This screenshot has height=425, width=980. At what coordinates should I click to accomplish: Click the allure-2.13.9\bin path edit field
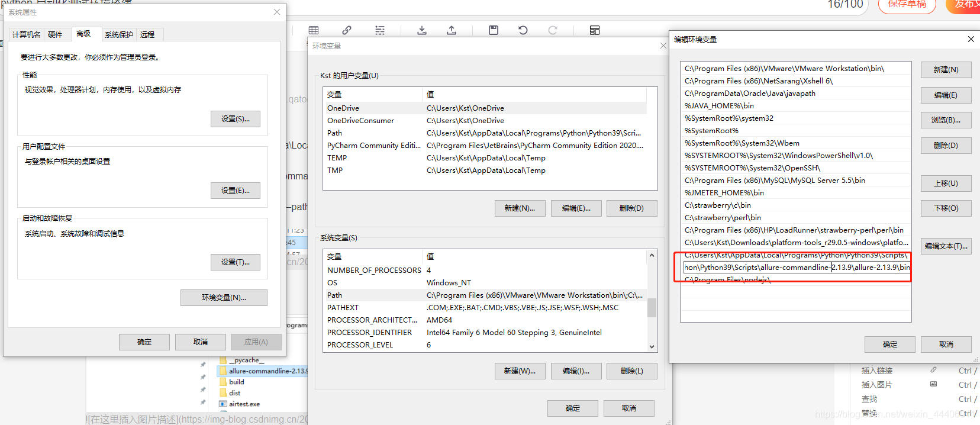point(797,268)
